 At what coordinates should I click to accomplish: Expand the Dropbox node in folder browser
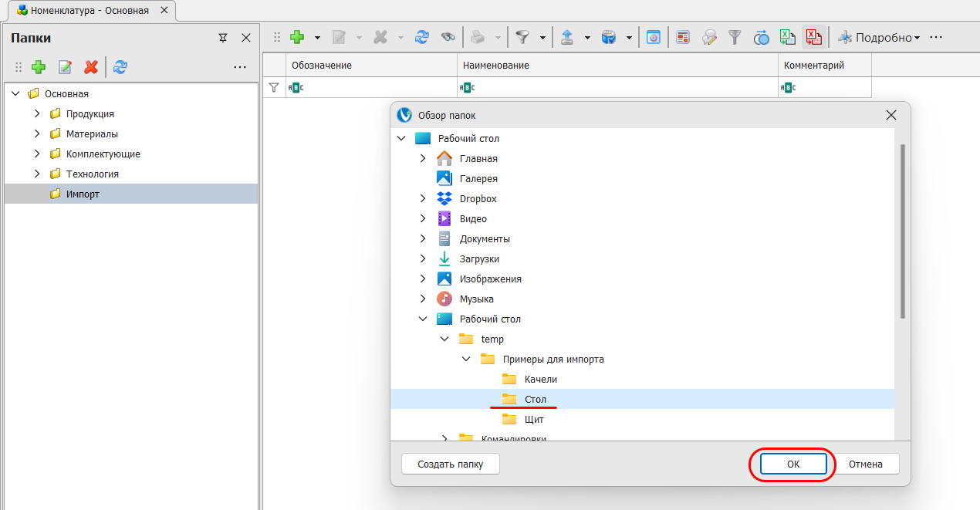[x=422, y=198]
